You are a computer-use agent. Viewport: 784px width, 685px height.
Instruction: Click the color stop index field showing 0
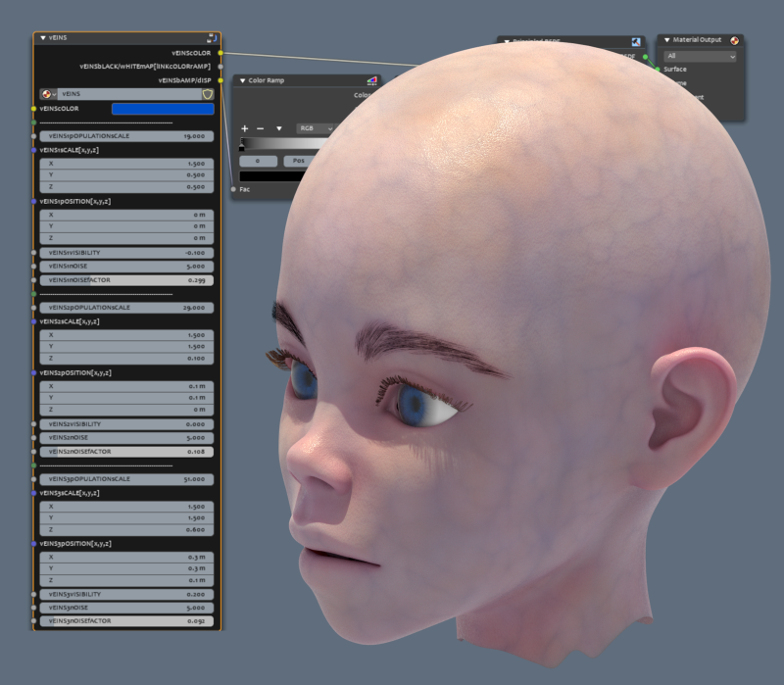coord(258,161)
